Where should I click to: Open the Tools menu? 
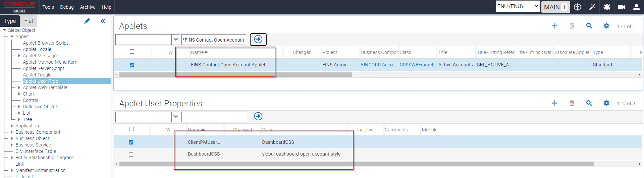pyautogui.click(x=48, y=7)
